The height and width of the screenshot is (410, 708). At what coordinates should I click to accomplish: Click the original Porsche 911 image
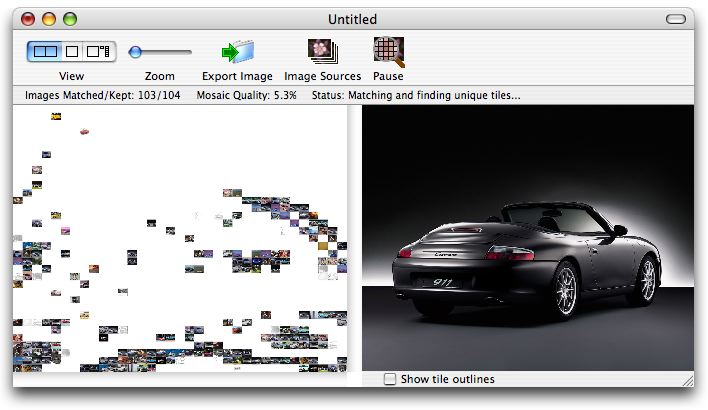point(528,238)
